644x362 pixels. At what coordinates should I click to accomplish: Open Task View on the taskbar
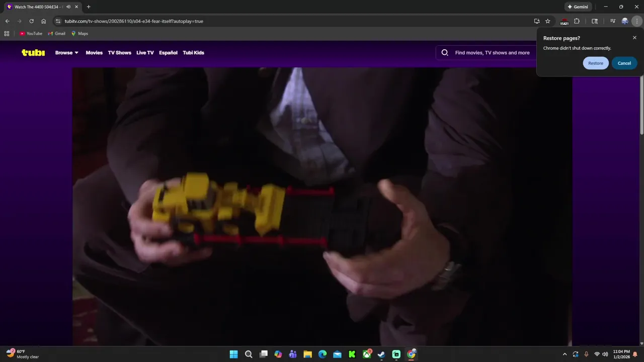pyautogui.click(x=263, y=354)
